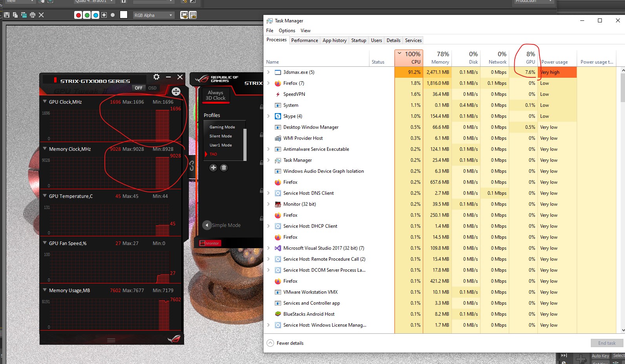Expand the 3dsmax.exe process group
The width and height of the screenshot is (625, 364).
coord(269,72)
